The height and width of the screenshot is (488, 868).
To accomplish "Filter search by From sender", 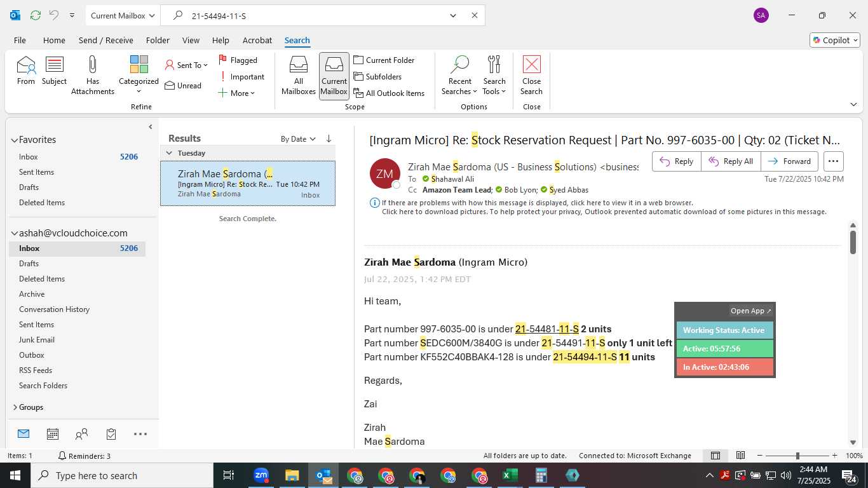I will coord(26,71).
